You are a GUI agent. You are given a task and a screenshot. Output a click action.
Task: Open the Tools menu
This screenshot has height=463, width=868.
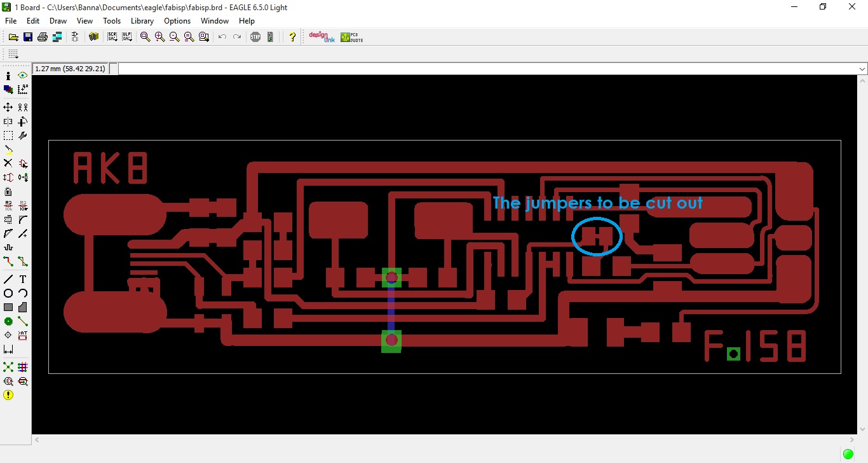[x=112, y=21]
